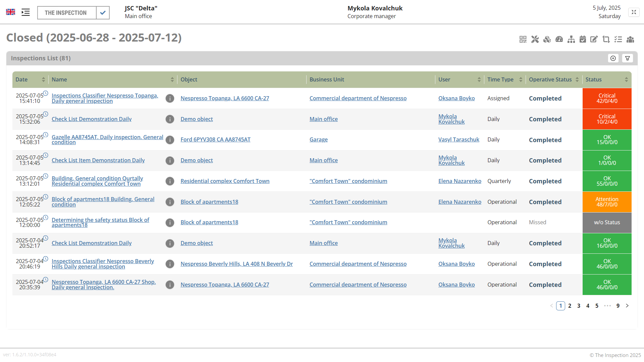
Task: Go to page 3 of the list
Action: (x=579, y=306)
